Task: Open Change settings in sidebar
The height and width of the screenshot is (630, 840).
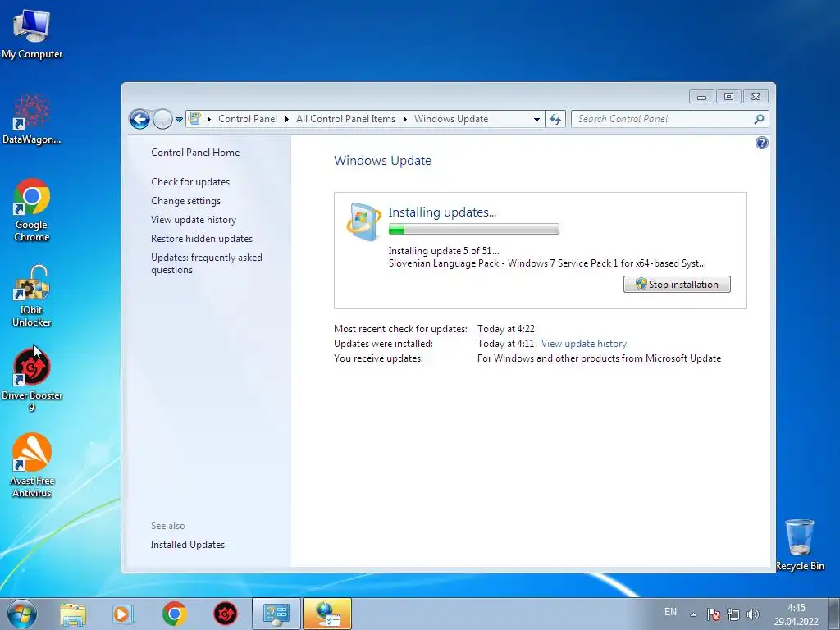Action: pos(185,201)
